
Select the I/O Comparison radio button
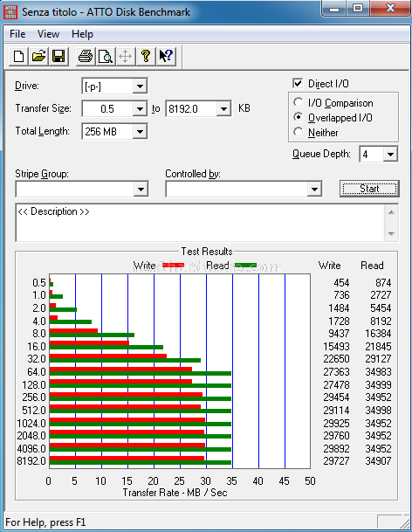298,102
